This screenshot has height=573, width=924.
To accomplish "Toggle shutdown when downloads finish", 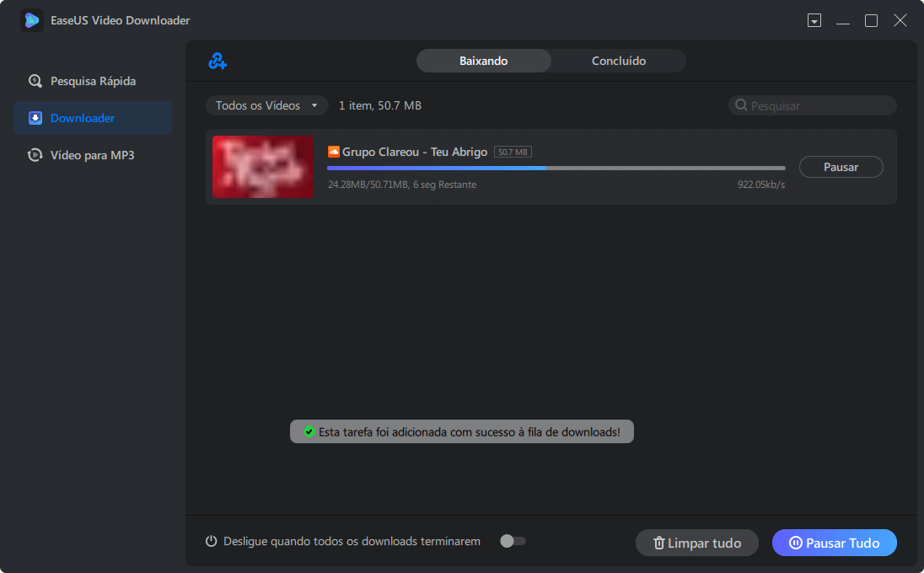I will pyautogui.click(x=513, y=541).
